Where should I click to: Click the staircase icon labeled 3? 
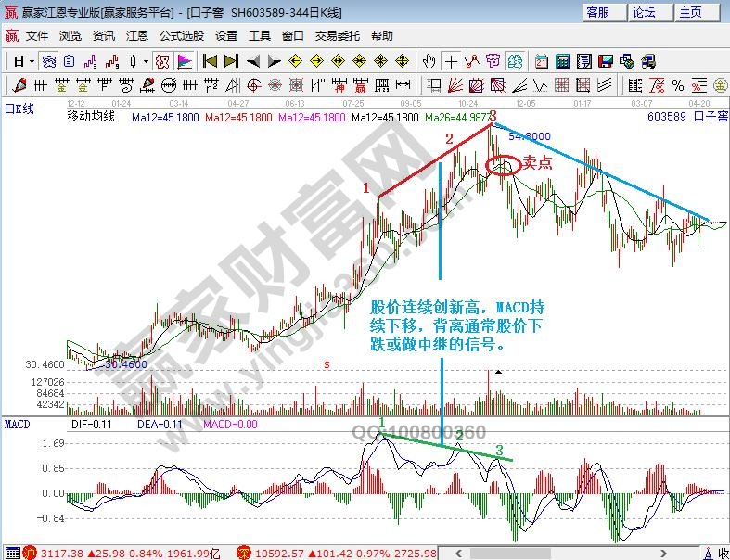pyautogui.click(x=90, y=61)
